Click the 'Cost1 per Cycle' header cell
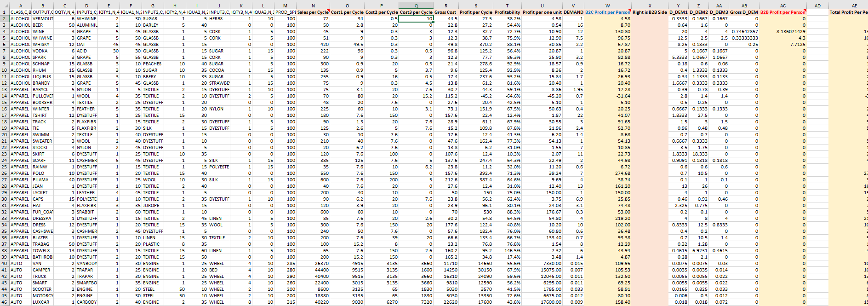This screenshot has height=306, width=868. pyautogui.click(x=347, y=12)
